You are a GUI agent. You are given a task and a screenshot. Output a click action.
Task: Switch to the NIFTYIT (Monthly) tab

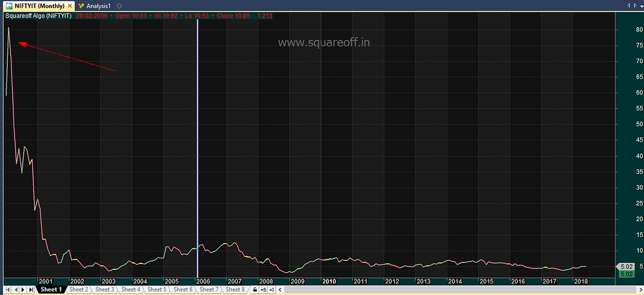click(39, 6)
